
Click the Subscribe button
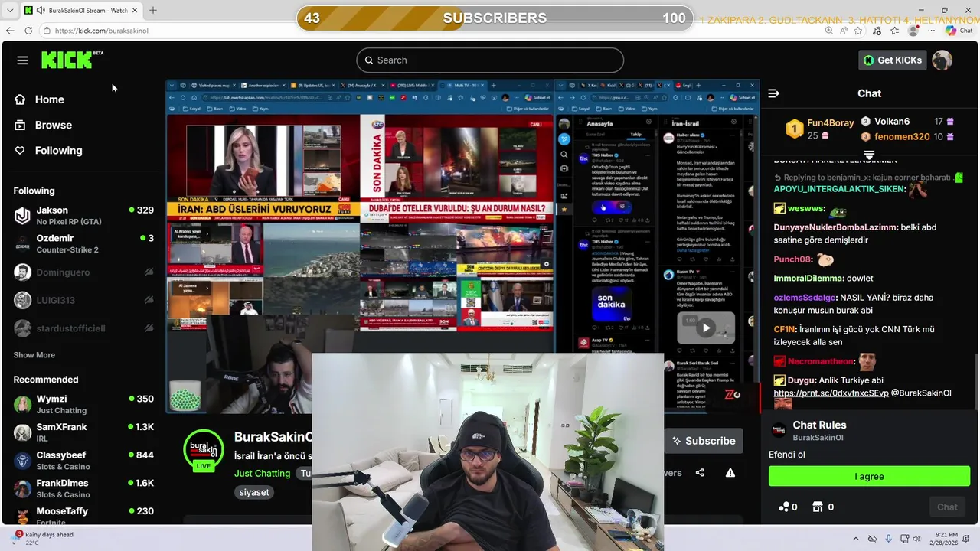tap(704, 441)
